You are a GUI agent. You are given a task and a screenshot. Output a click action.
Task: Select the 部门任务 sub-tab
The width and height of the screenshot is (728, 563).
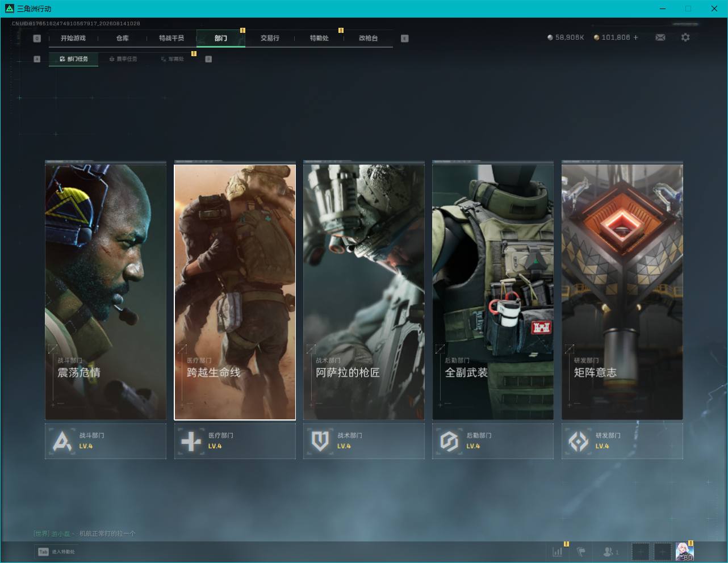(74, 59)
